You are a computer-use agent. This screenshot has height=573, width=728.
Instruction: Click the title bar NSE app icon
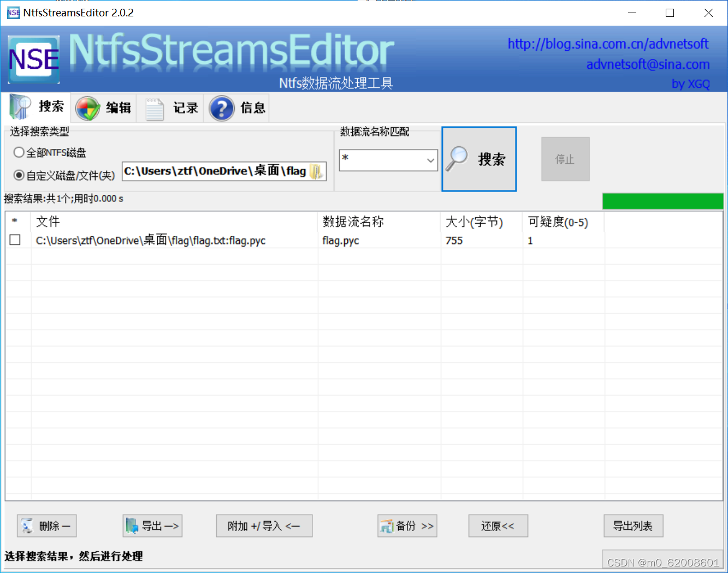[13, 13]
